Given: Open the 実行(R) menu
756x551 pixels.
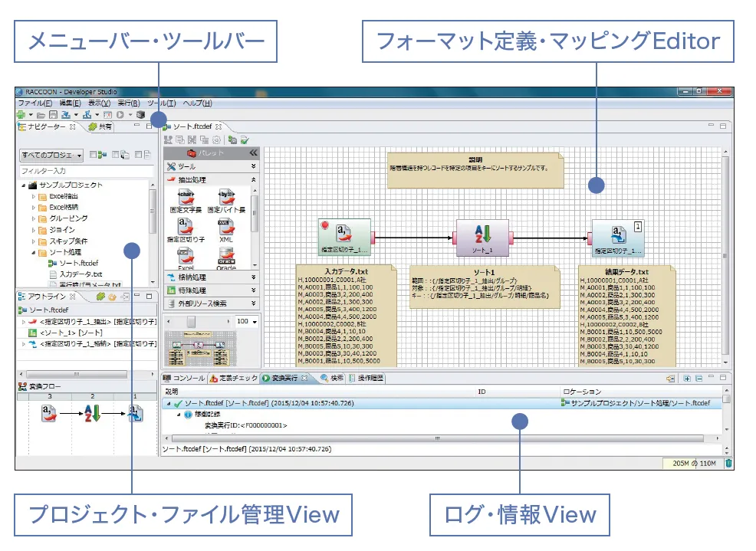Looking at the screenshot, I should (x=129, y=103).
